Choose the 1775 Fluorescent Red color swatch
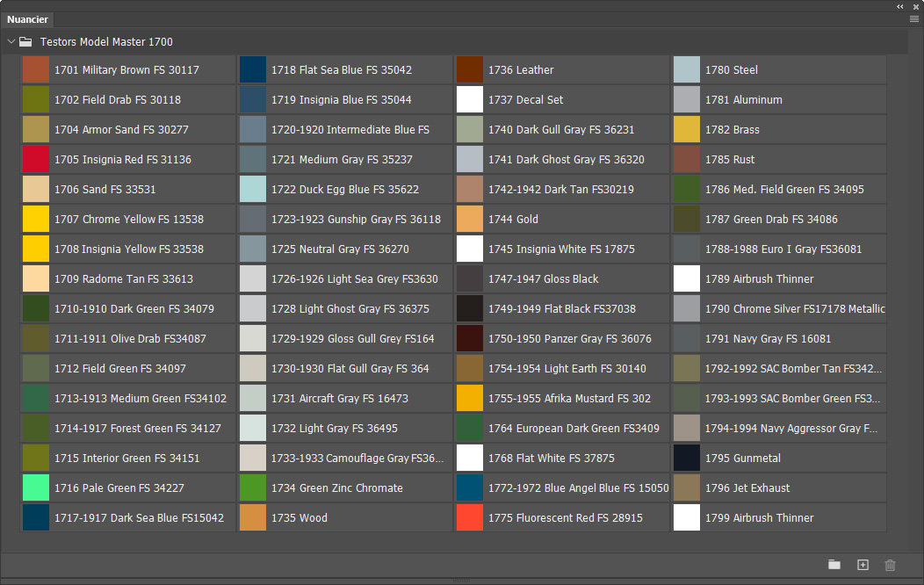 coord(470,518)
